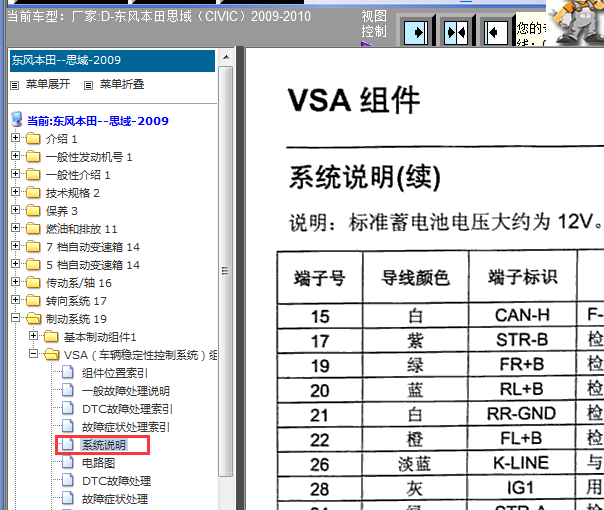The height and width of the screenshot is (510, 604).
Task: Click the open folder icon for VSA
Action: pos(52,354)
